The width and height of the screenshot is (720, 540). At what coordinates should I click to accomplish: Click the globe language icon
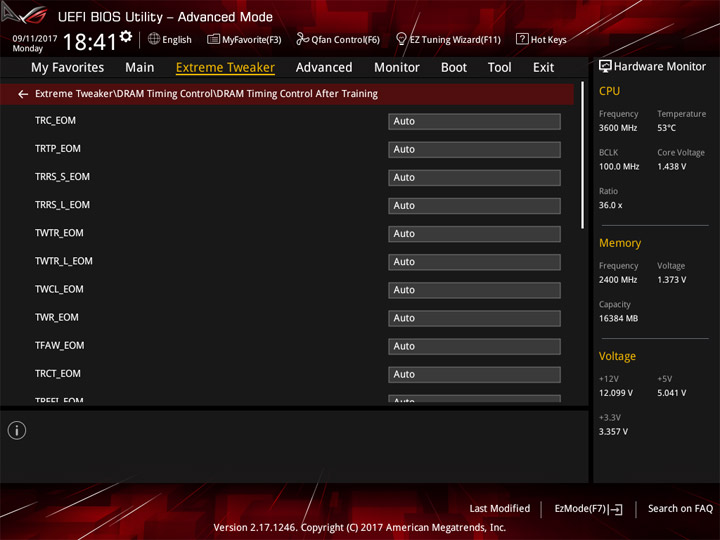coord(154,39)
